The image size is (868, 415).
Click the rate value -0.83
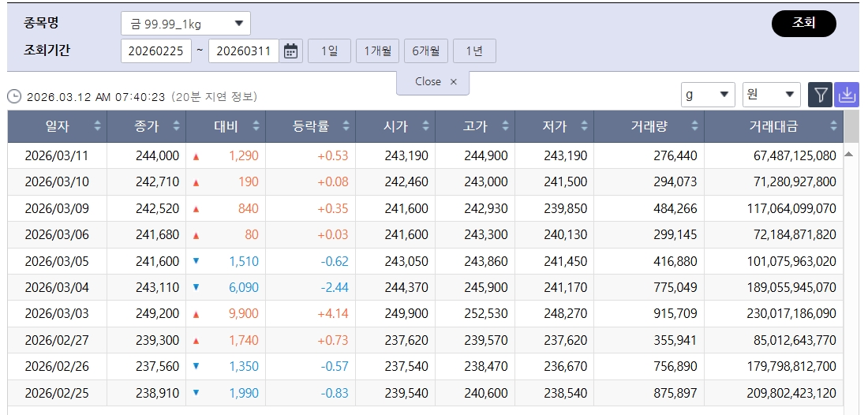click(x=335, y=394)
